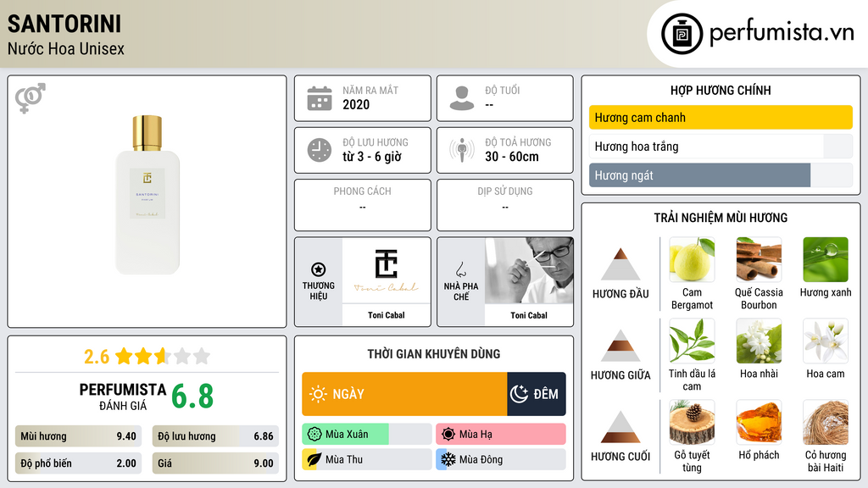The height and width of the screenshot is (488, 868).
Task: Click the Giá 9.00 score bar
Action: pyautogui.click(x=215, y=463)
